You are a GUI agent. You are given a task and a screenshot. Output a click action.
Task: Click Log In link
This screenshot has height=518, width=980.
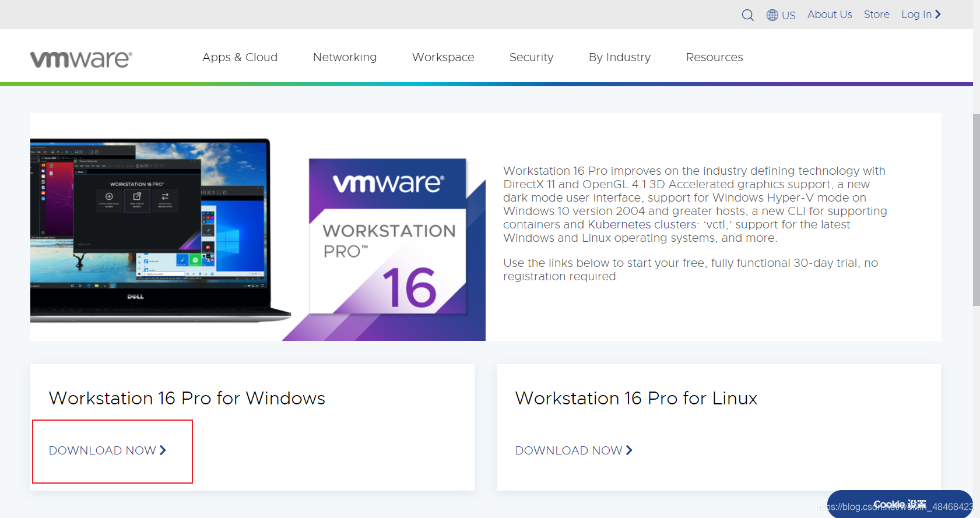[x=921, y=15]
